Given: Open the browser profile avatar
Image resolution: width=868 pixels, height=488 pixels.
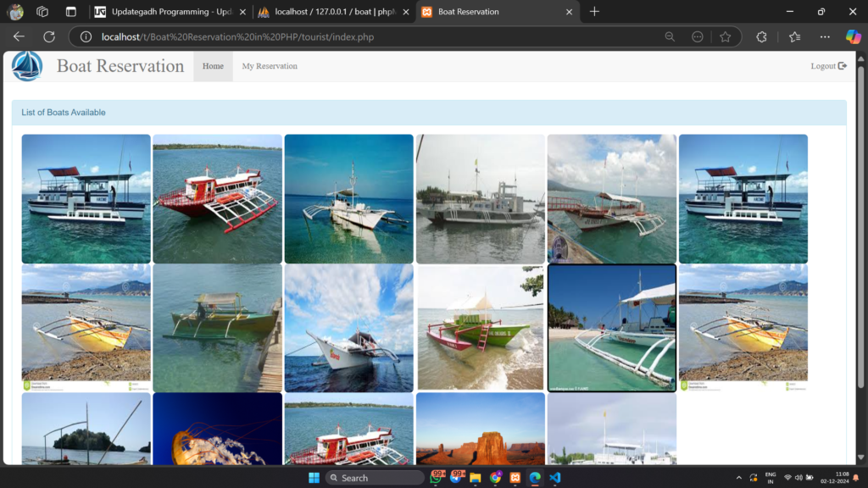Looking at the screenshot, I should coord(16,12).
